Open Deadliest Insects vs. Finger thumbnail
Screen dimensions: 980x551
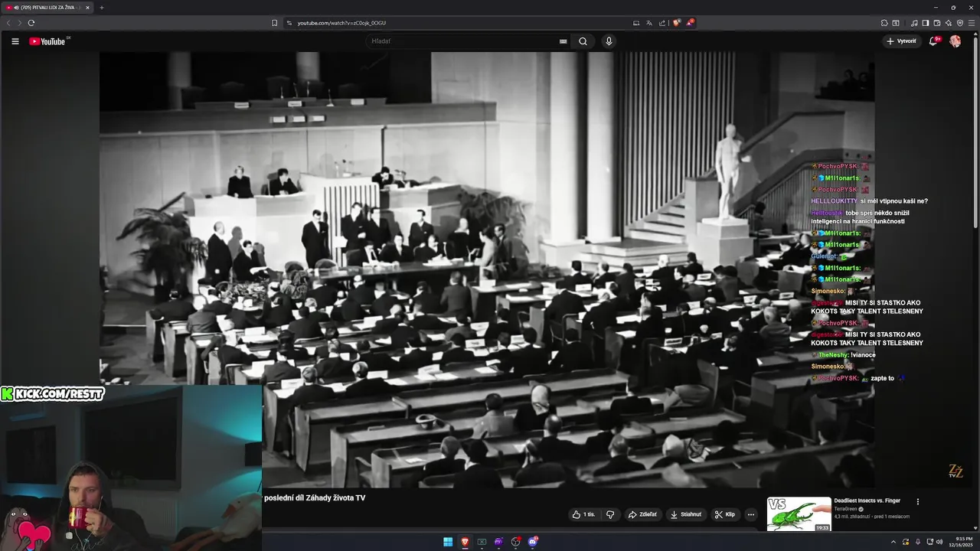799,514
